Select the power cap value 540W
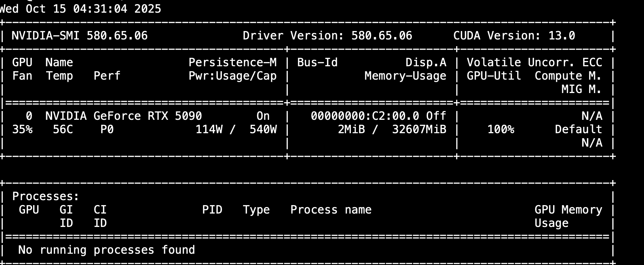The width and height of the screenshot is (644, 265). tap(263, 129)
